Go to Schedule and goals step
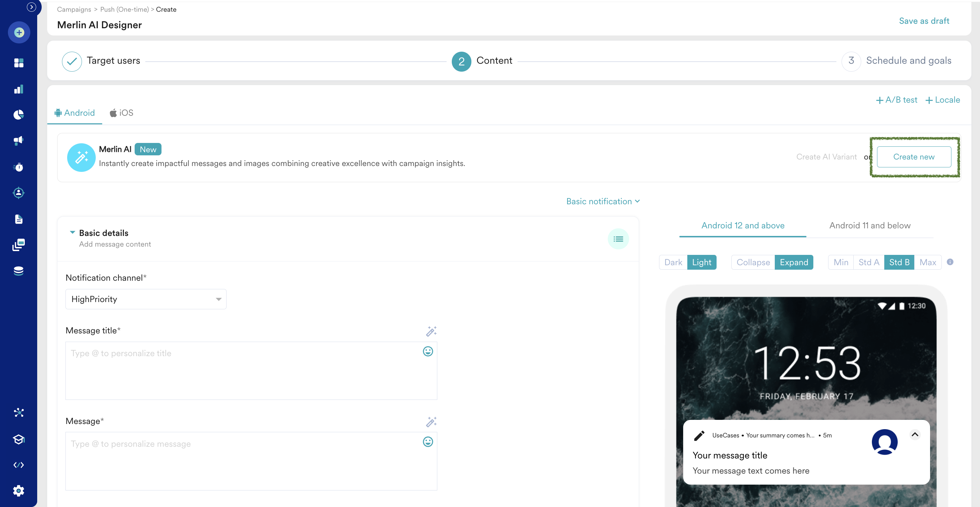 [896, 61]
